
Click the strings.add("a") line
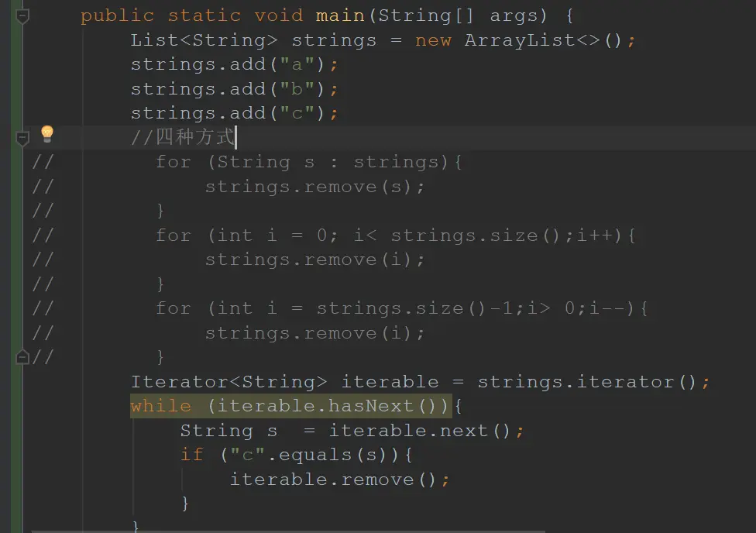235,64
